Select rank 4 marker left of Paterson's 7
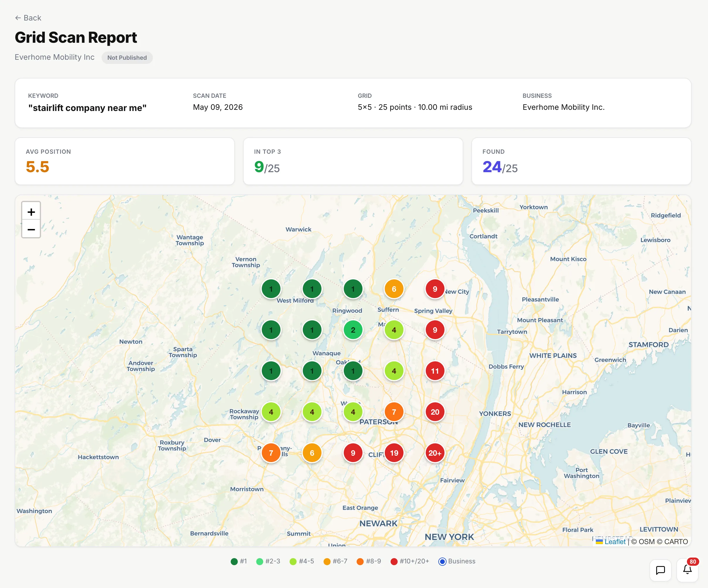The width and height of the screenshot is (708, 588). point(353,412)
